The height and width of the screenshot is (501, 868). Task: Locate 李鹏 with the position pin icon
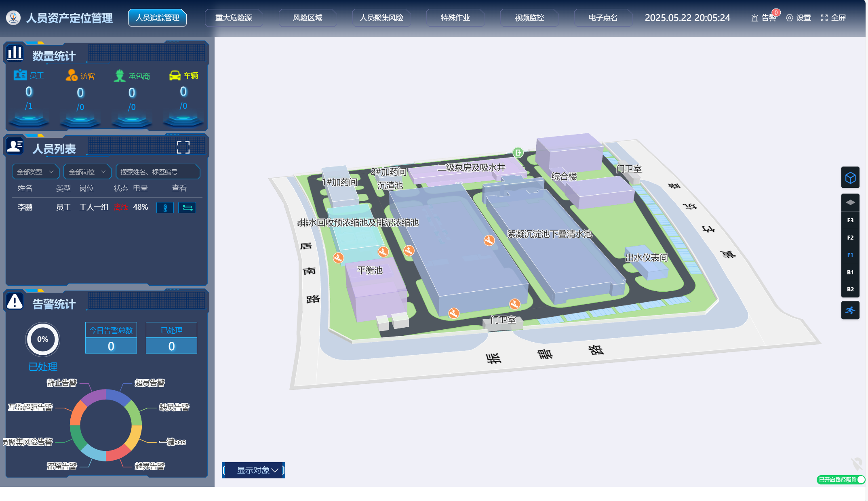pos(165,208)
